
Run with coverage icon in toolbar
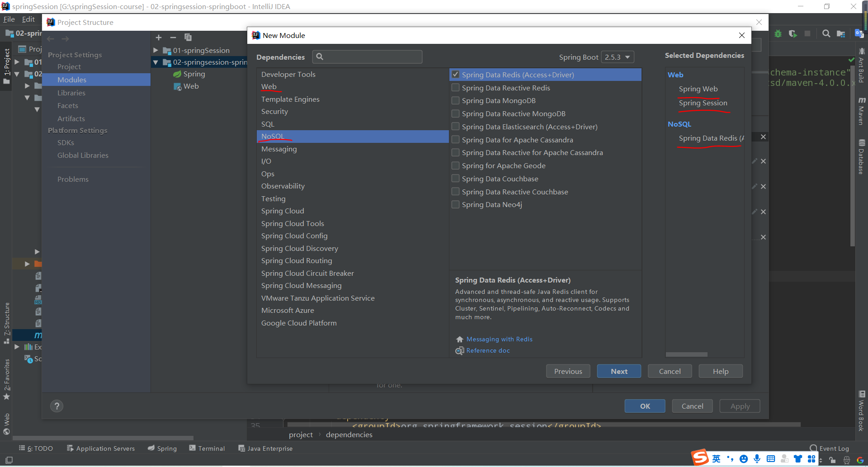(x=793, y=33)
